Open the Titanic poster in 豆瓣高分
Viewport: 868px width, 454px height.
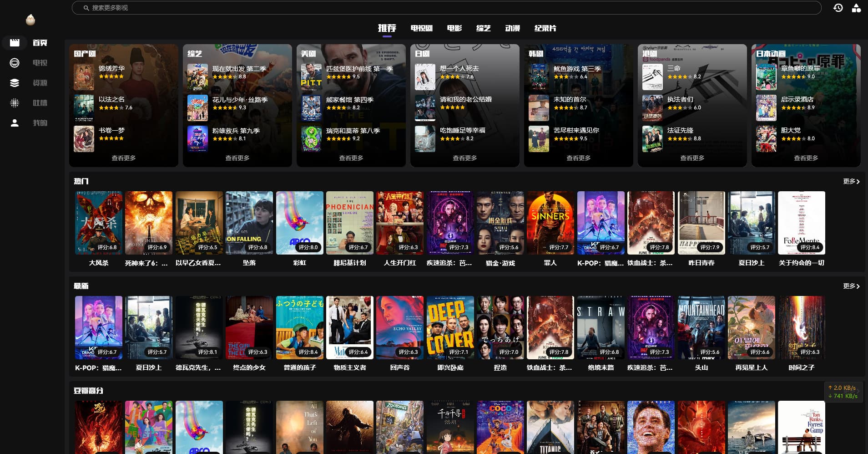(x=550, y=427)
